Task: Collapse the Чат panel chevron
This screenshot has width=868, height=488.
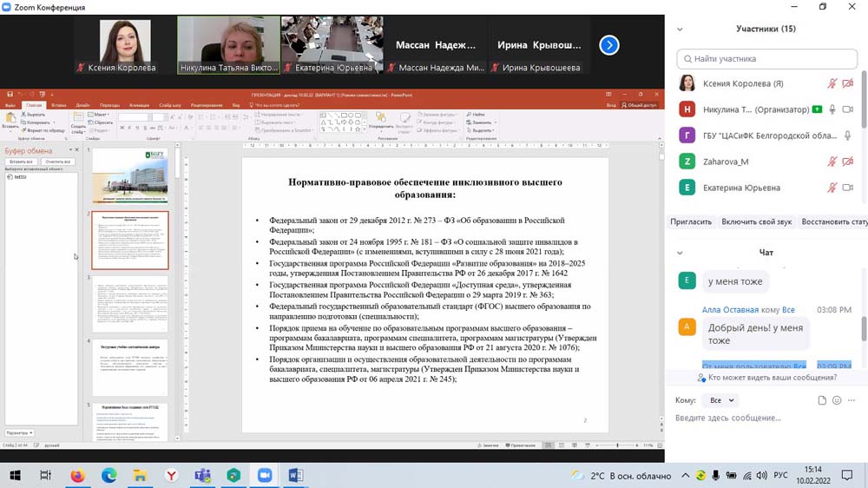Action: pyautogui.click(x=680, y=253)
